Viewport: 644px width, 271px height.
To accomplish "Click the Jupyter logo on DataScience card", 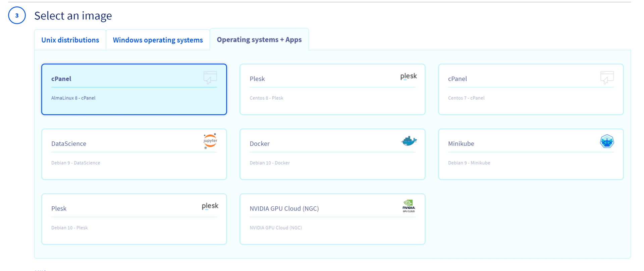I will [x=210, y=141].
